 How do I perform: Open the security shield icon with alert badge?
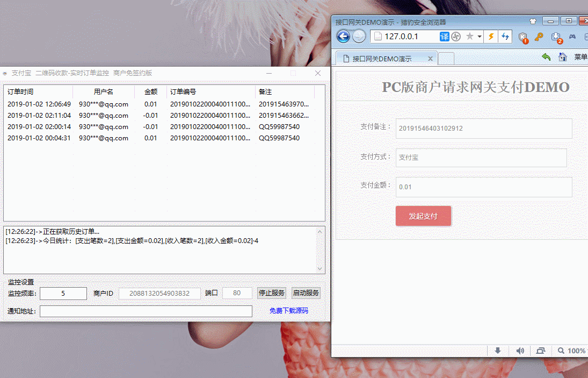[523, 38]
